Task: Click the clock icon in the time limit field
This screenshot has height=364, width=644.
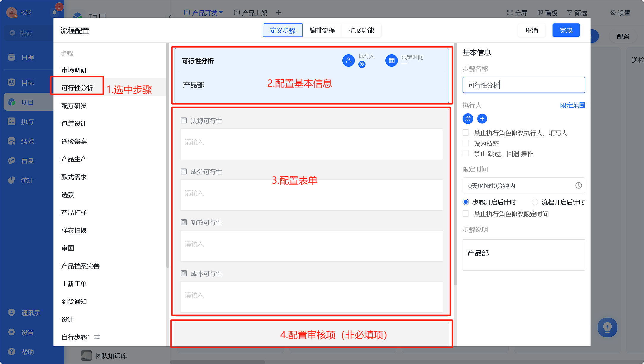Action: 578,185
